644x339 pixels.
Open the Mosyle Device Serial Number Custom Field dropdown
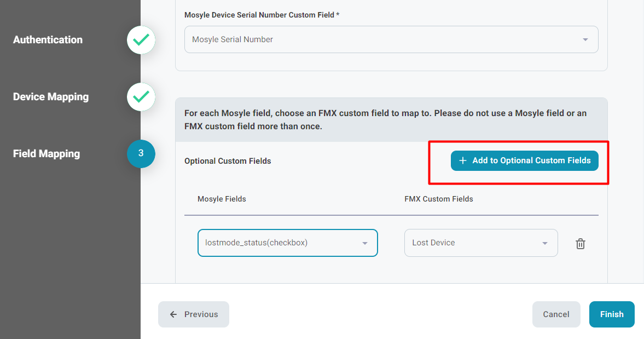[391, 39]
